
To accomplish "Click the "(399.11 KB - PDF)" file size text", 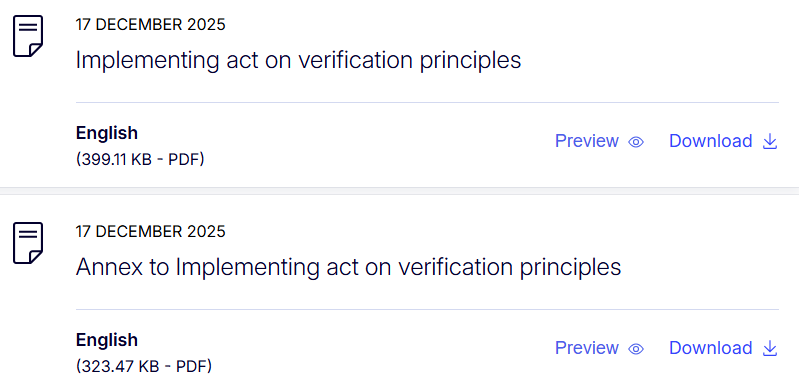I will click(x=140, y=159).
